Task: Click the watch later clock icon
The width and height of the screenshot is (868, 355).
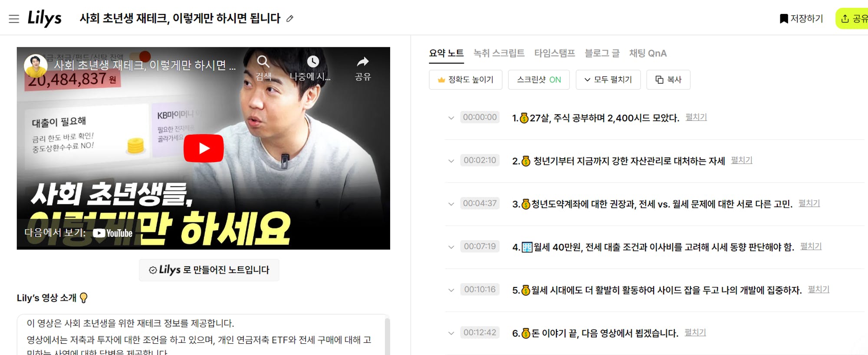Action: pos(313,62)
